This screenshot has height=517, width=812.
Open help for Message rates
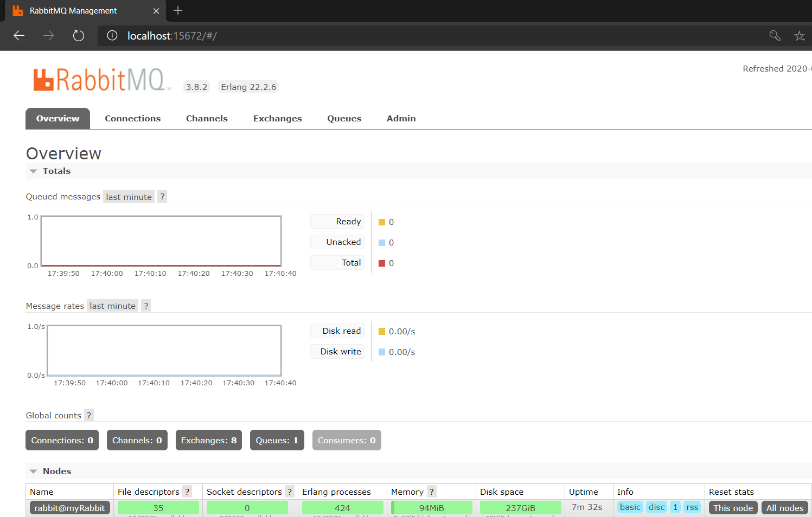tap(146, 306)
